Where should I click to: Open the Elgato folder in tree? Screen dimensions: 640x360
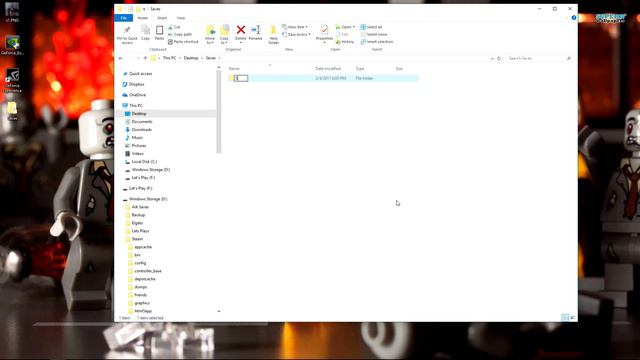tap(137, 223)
